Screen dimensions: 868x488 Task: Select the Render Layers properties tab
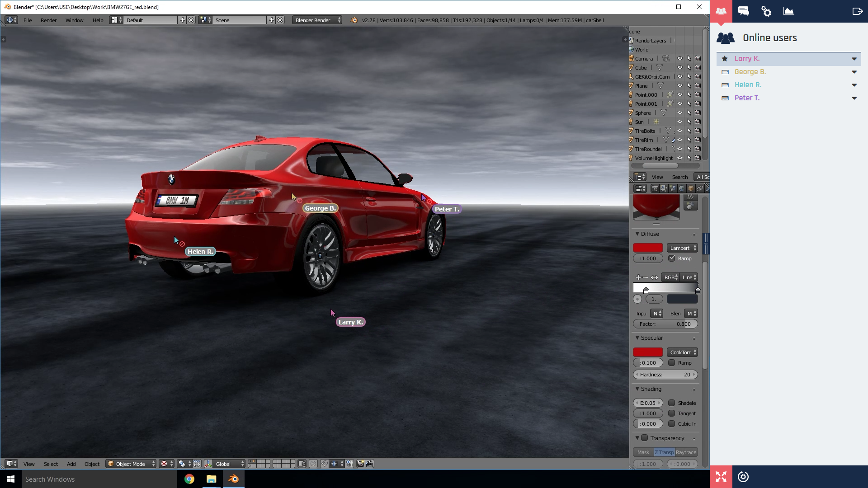tap(664, 188)
